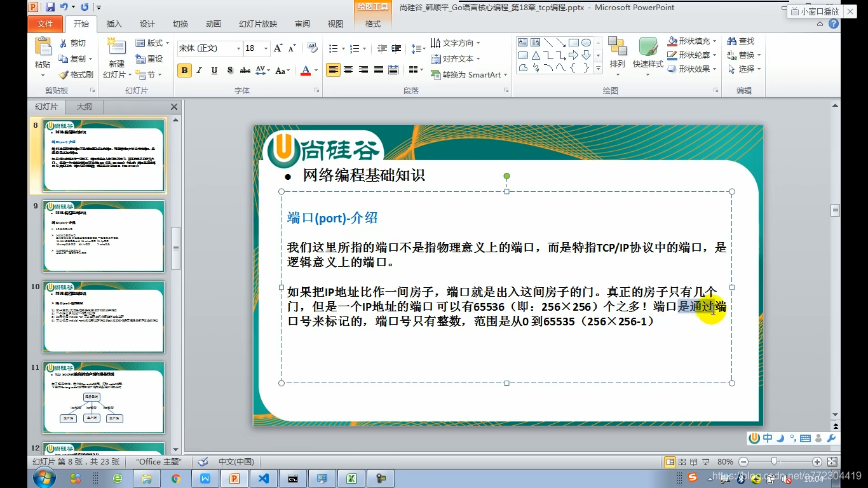
Task: Click 中文(中国) language in status bar
Action: (236, 462)
